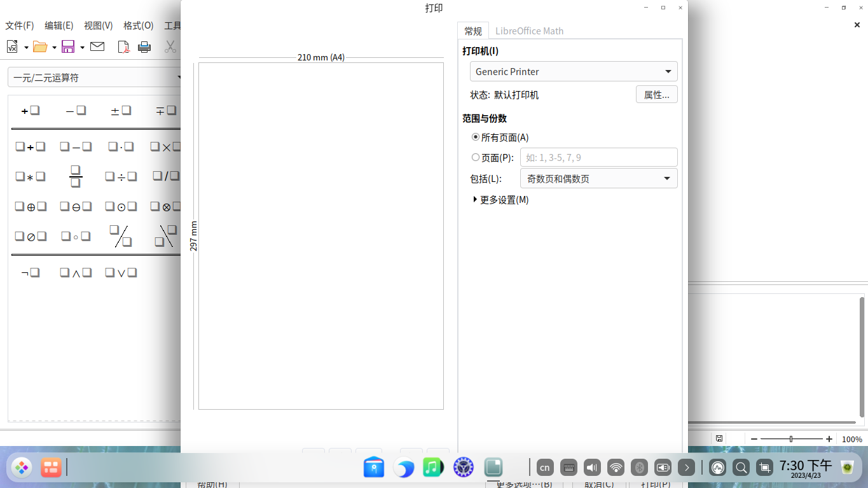
Task: Switch to the LibreOffice Math tab
Action: point(530,31)
